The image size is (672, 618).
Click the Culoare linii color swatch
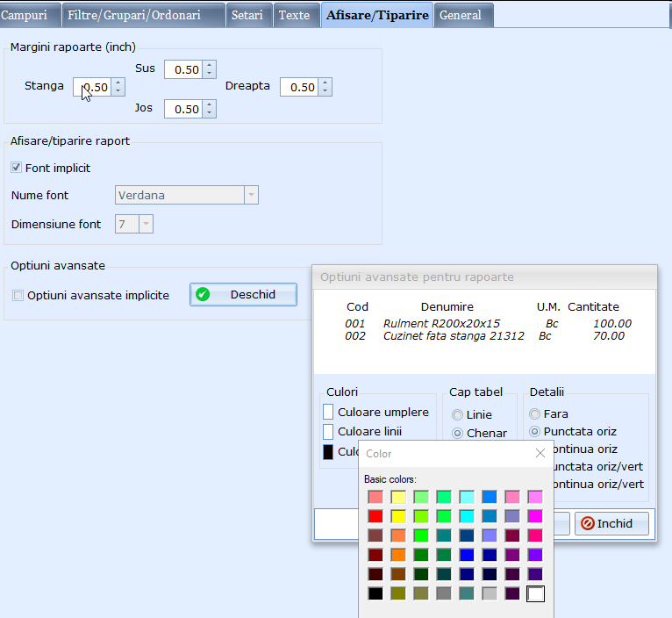tap(328, 431)
